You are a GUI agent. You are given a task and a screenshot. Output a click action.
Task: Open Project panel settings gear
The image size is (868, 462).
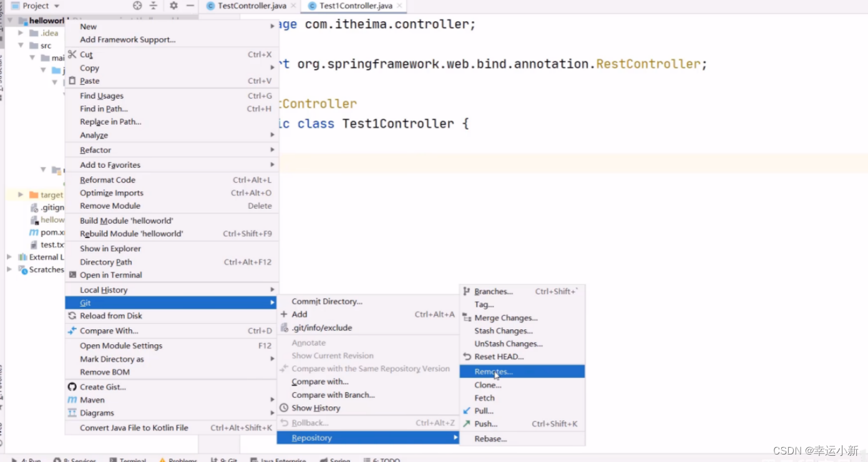pyautogui.click(x=173, y=6)
